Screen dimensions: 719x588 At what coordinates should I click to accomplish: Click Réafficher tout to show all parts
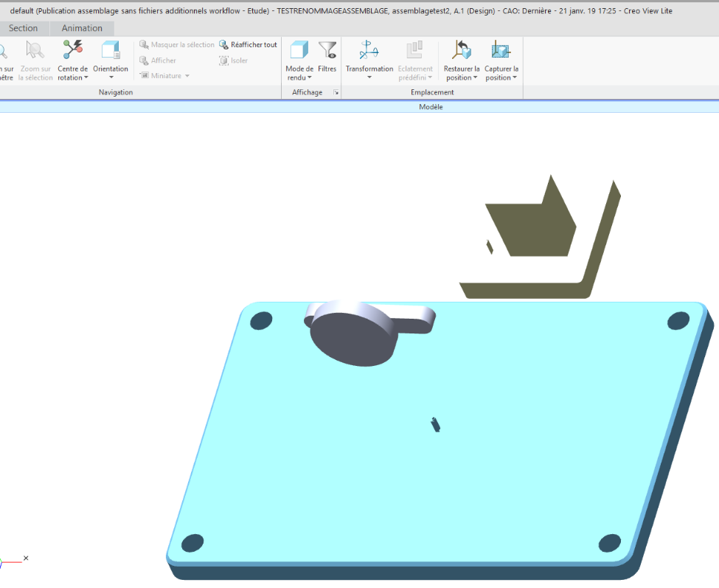[x=248, y=44]
